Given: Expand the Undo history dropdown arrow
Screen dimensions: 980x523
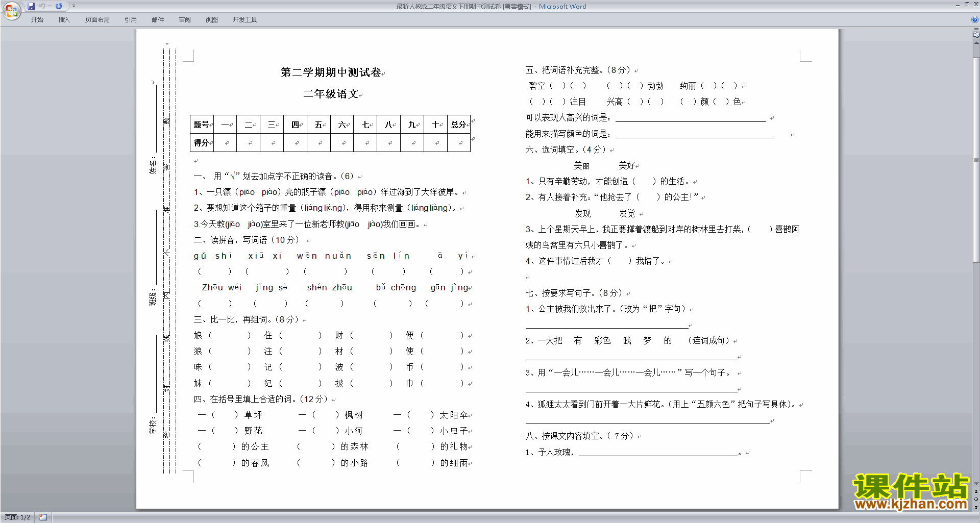Looking at the screenshot, I should (50, 6).
